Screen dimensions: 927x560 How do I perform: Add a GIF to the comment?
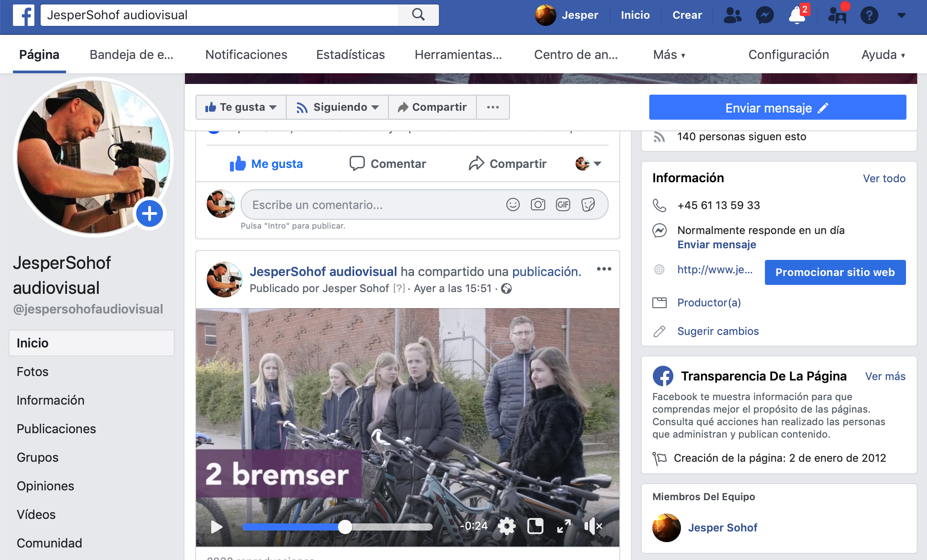tap(563, 205)
